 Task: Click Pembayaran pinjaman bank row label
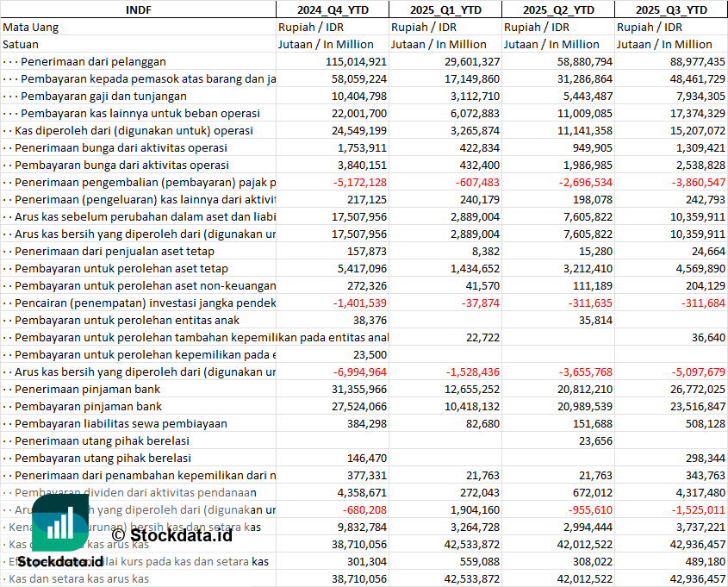click(88, 406)
